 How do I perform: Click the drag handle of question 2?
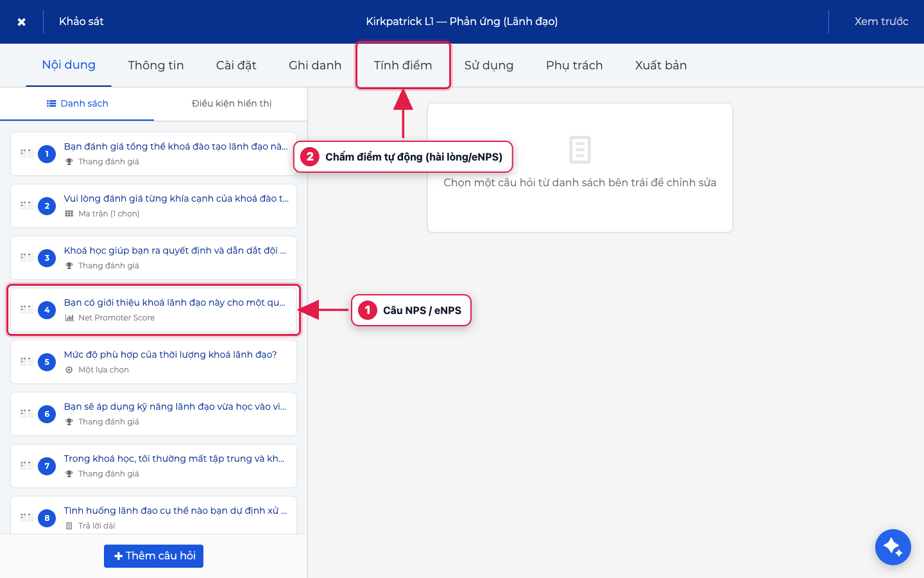[26, 206]
